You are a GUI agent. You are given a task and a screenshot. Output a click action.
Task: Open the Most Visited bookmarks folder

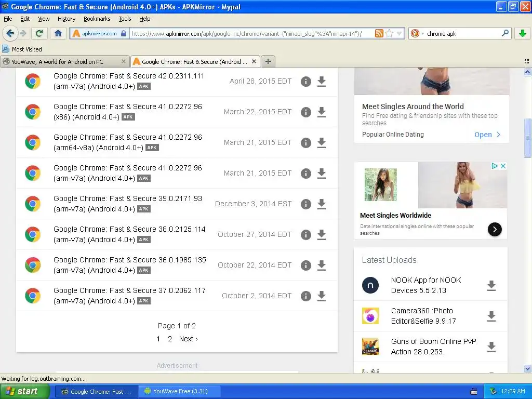(x=22, y=49)
